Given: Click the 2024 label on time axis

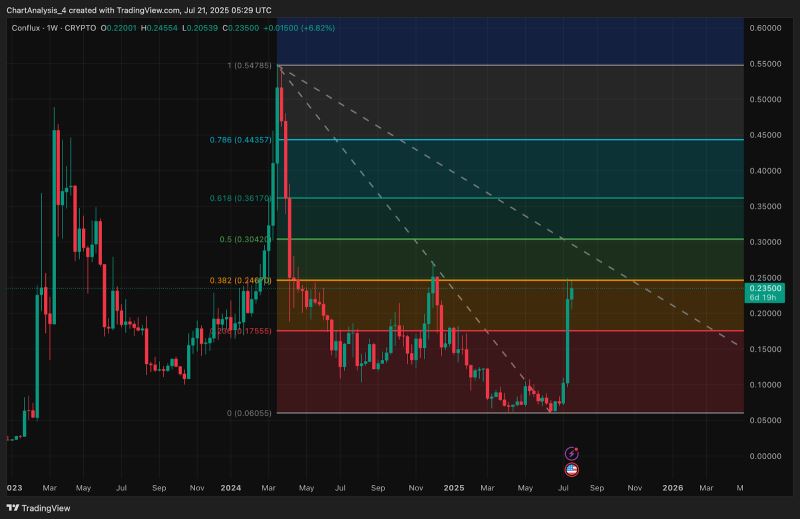Looking at the screenshot, I should [x=232, y=487].
